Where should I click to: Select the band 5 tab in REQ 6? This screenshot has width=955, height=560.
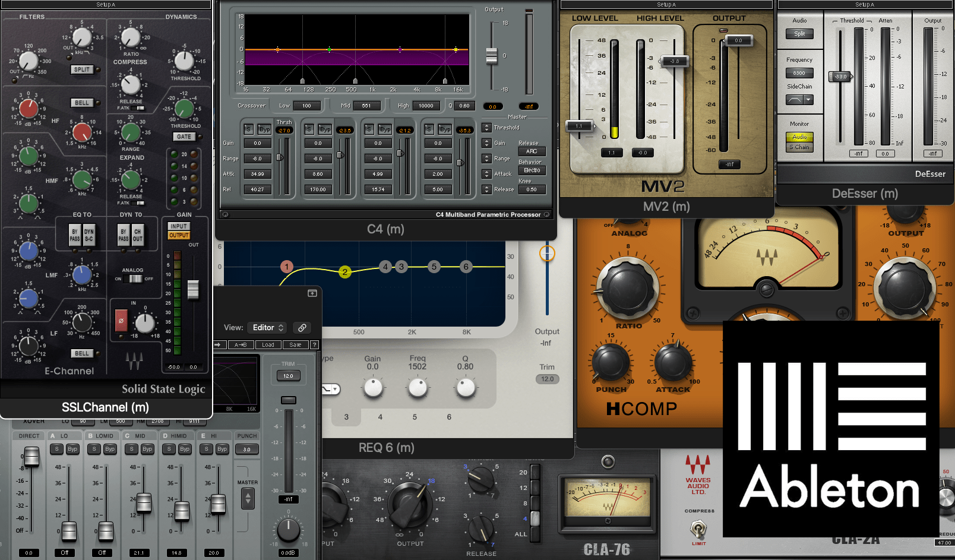(415, 417)
